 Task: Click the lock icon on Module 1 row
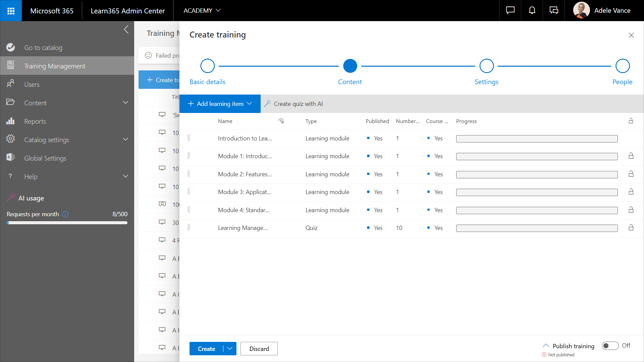(x=631, y=156)
